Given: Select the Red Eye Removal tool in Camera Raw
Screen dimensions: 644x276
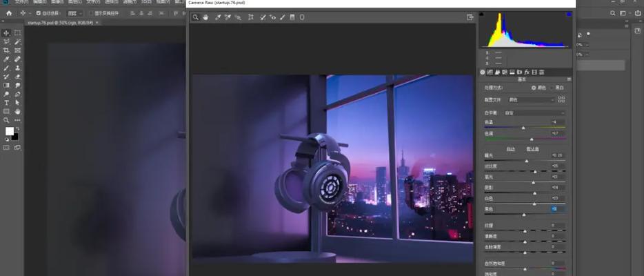Looking at the screenshot, I should click(x=273, y=17).
